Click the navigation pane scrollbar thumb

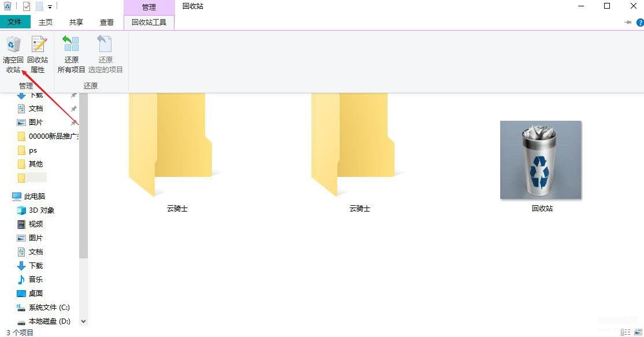83,176
